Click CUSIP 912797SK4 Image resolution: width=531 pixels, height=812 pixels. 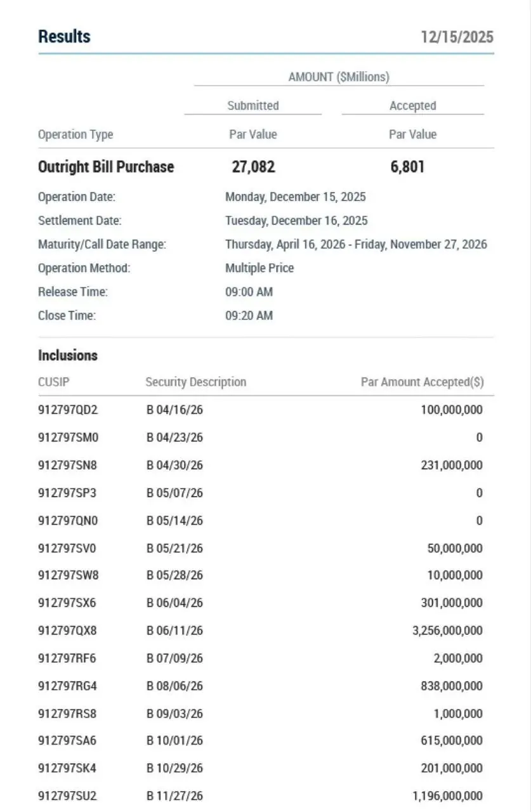[x=67, y=768]
